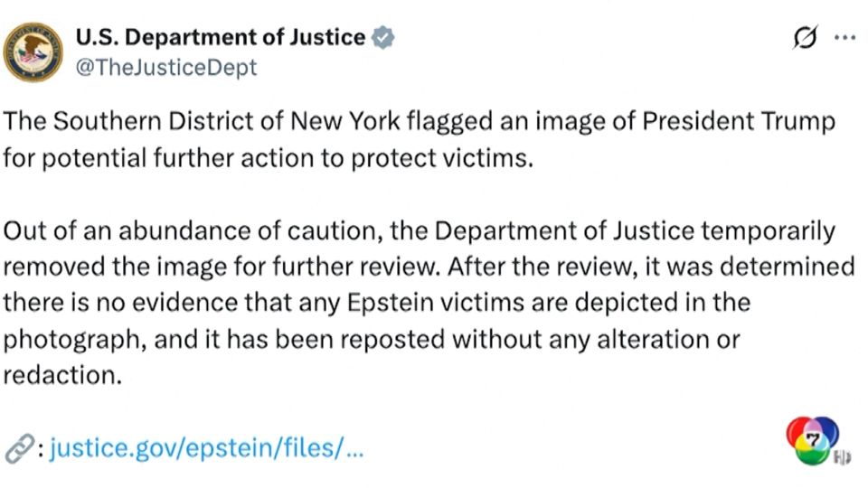
Task: Click the final word "redaction."
Action: [x=61, y=375]
